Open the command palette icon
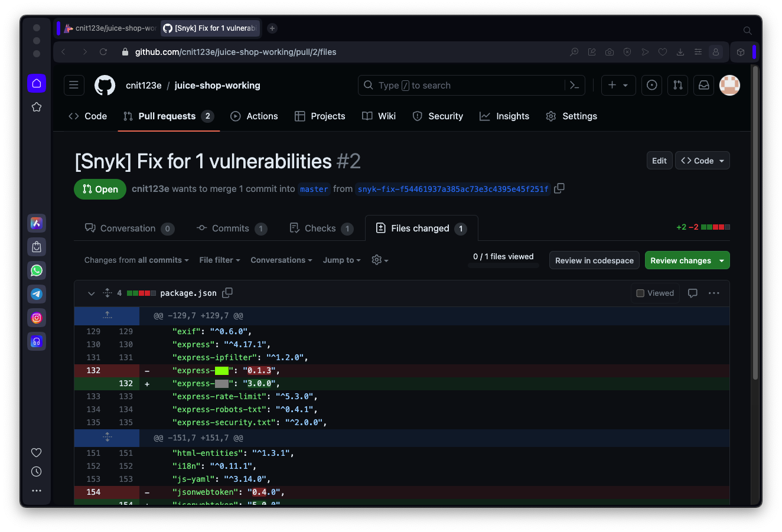This screenshot has width=782, height=532. coord(574,85)
